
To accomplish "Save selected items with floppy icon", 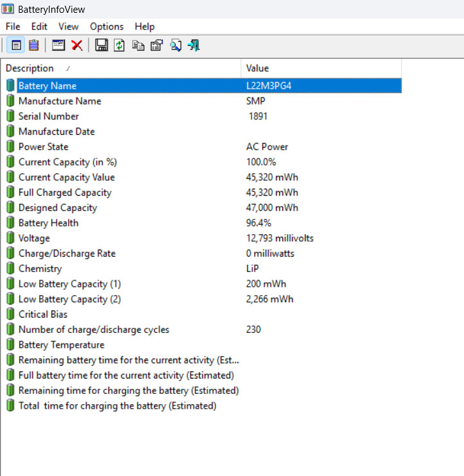I will (x=101, y=46).
